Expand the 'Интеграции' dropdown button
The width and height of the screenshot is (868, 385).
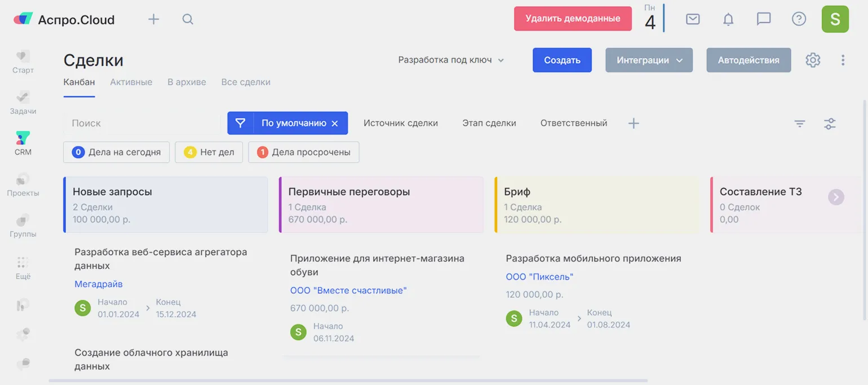tap(649, 60)
